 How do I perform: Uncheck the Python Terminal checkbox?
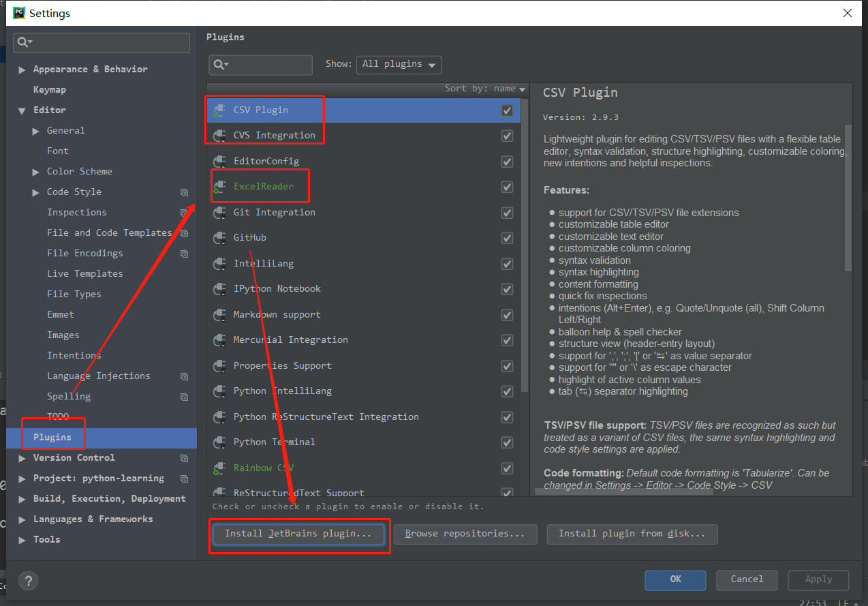tap(507, 442)
